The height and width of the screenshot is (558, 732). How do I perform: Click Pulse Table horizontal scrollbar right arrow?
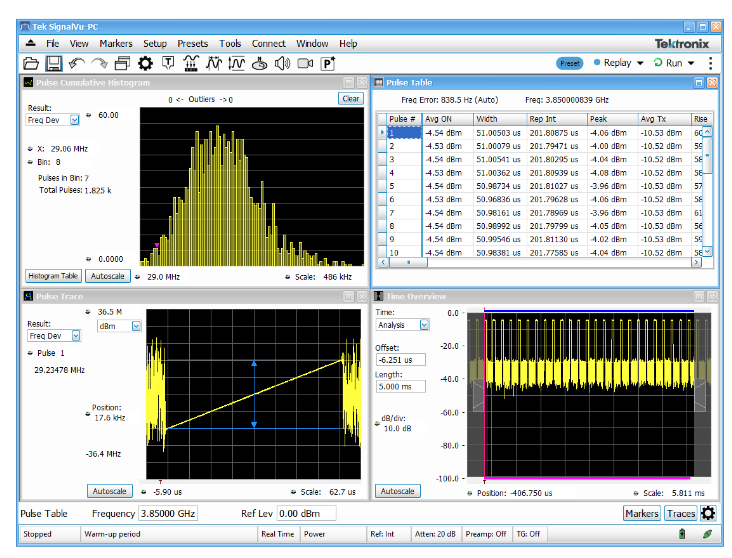pos(696,262)
